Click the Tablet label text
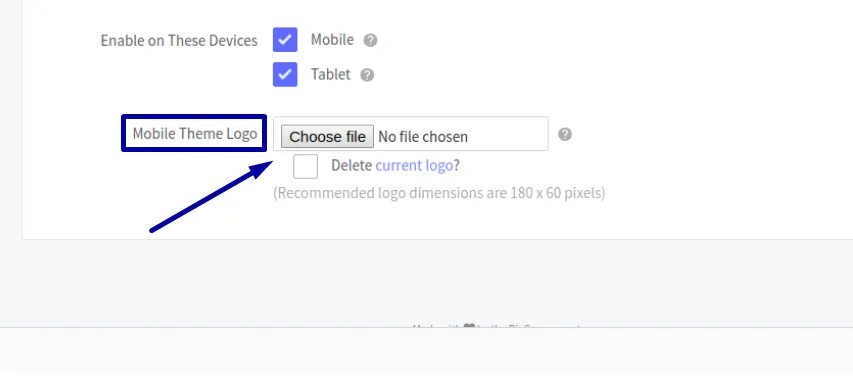Screen dimensions: 853x380 331,74
